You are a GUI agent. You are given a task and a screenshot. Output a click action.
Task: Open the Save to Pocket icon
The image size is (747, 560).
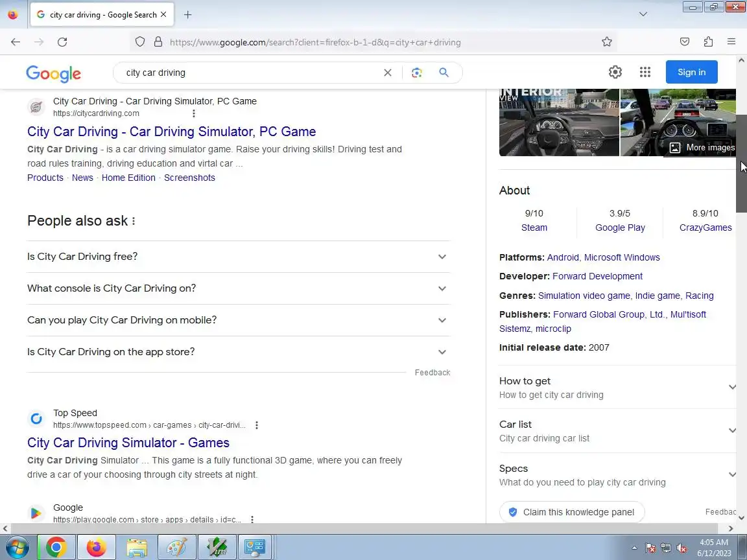coord(685,42)
